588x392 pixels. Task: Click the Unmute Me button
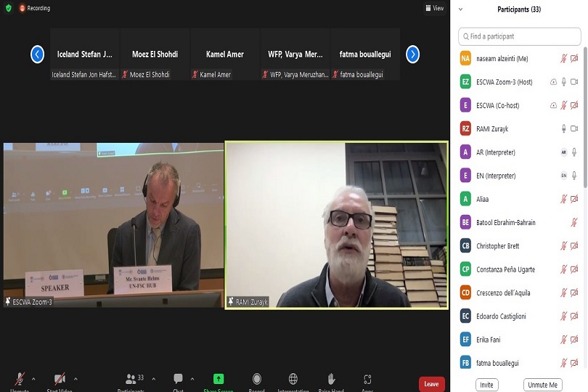[542, 384]
